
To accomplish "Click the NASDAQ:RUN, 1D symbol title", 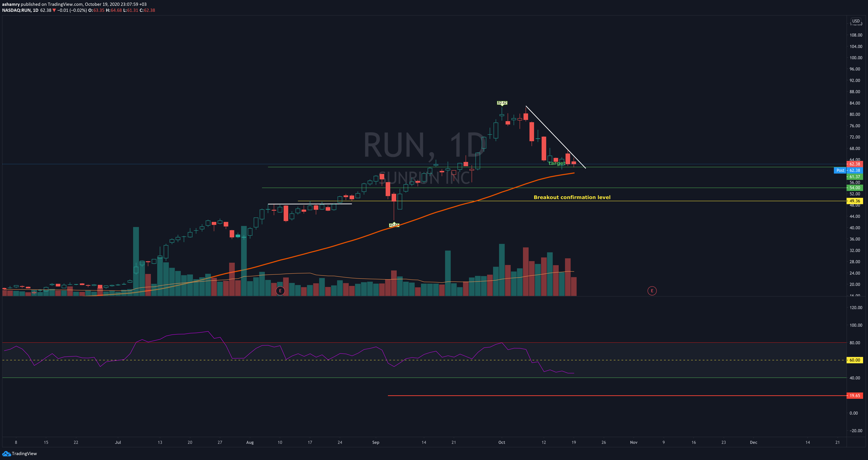I will coord(20,10).
